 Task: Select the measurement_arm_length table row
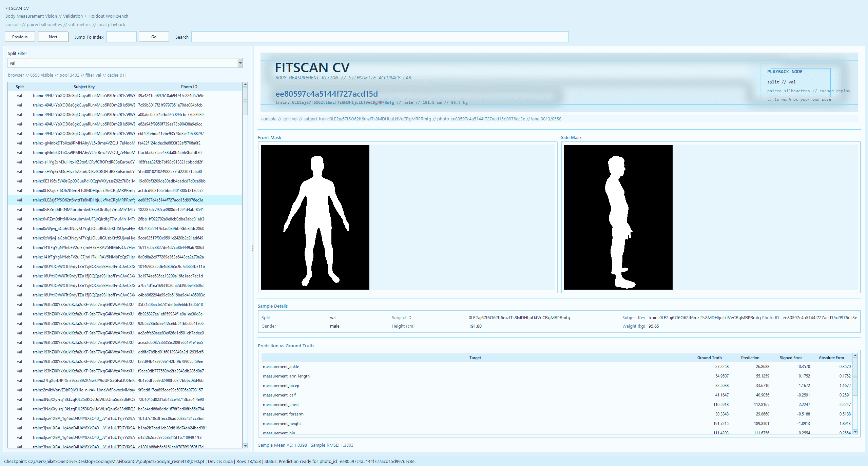pos(557,376)
